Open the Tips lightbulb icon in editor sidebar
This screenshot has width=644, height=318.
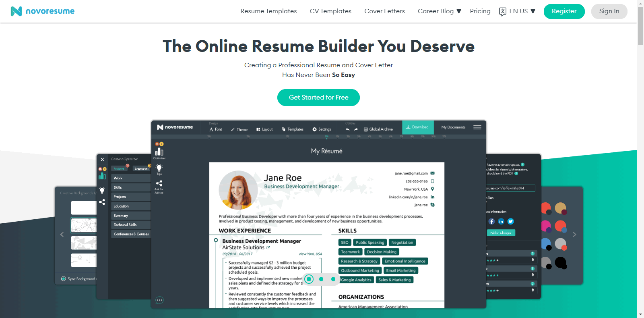pyautogui.click(x=159, y=168)
